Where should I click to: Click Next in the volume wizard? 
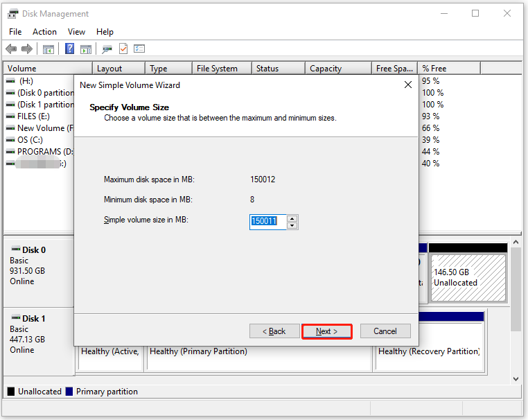pyautogui.click(x=326, y=331)
